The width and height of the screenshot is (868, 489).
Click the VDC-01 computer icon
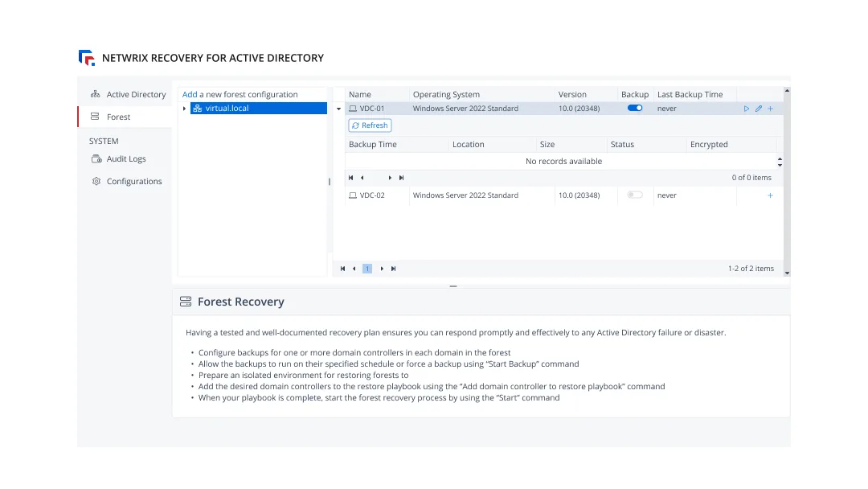(353, 109)
